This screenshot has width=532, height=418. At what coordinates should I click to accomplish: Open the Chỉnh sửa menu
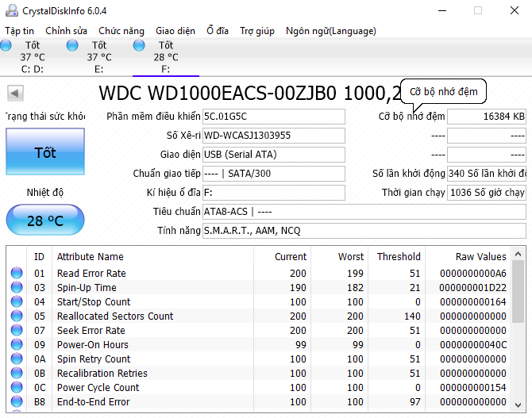click(66, 31)
